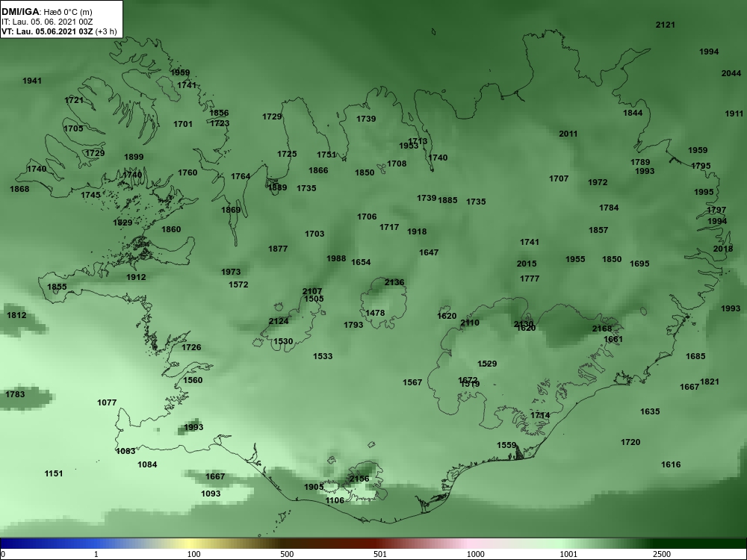Screen dimensions: 747x560
Task: Click the map value 1885
Action: coord(447,200)
